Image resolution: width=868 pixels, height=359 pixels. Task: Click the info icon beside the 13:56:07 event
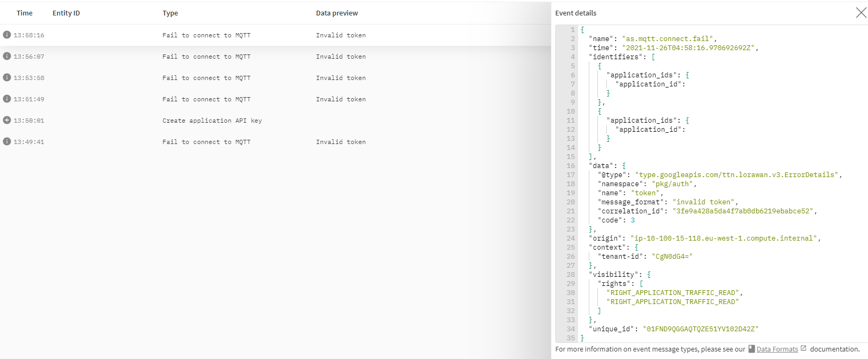pos(7,56)
